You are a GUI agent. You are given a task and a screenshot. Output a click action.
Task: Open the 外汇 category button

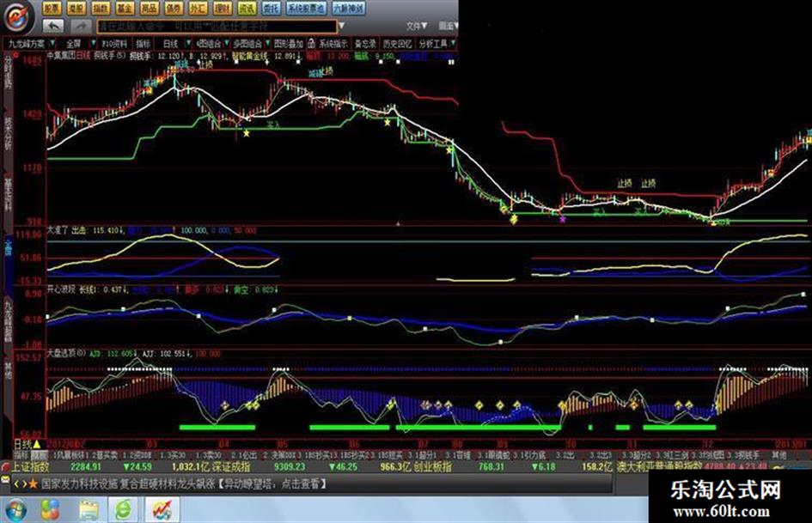(198, 8)
